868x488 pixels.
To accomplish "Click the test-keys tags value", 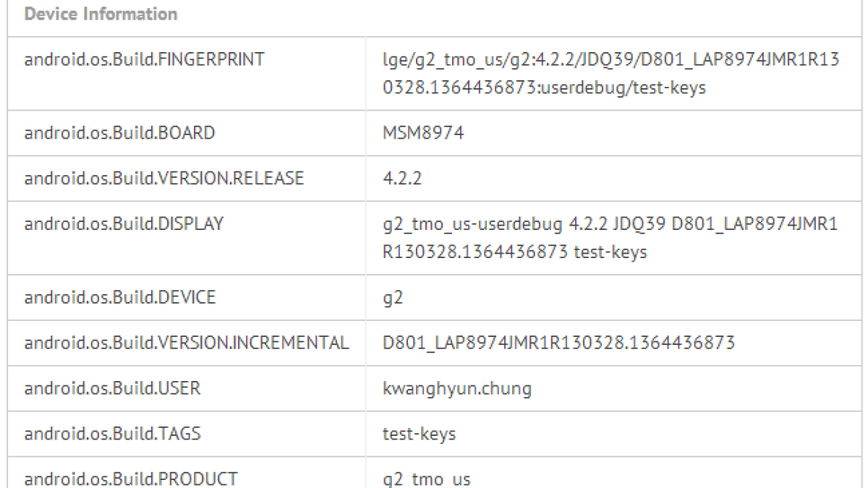I will [420, 434].
